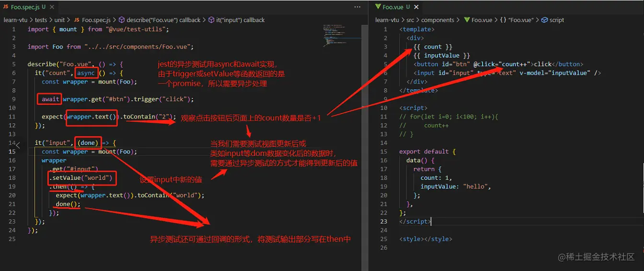
Task: Open describe("Foo.vue") callback breadcrumb
Action: (163, 20)
